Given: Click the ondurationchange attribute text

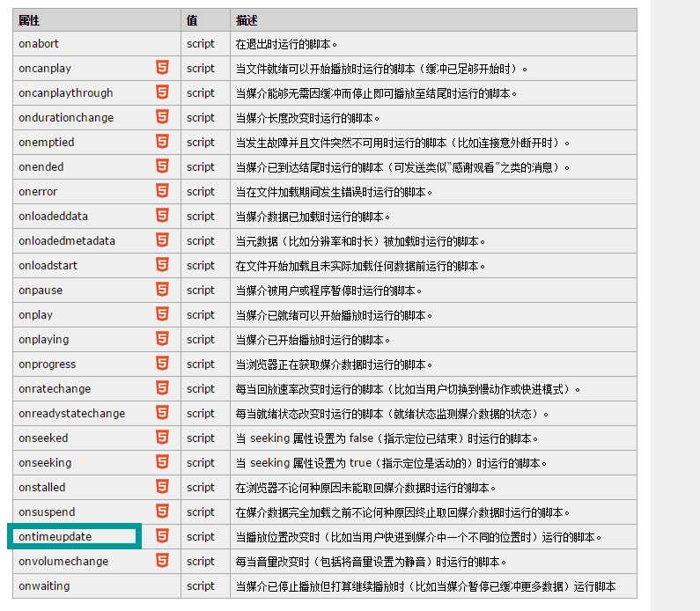Looking at the screenshot, I should (x=66, y=118).
